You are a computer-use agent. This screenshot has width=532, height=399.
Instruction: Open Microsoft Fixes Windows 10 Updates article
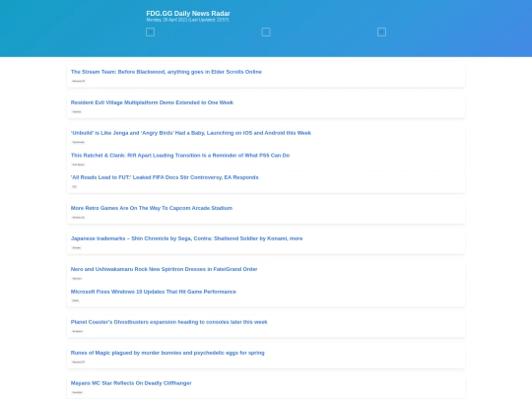point(154,292)
